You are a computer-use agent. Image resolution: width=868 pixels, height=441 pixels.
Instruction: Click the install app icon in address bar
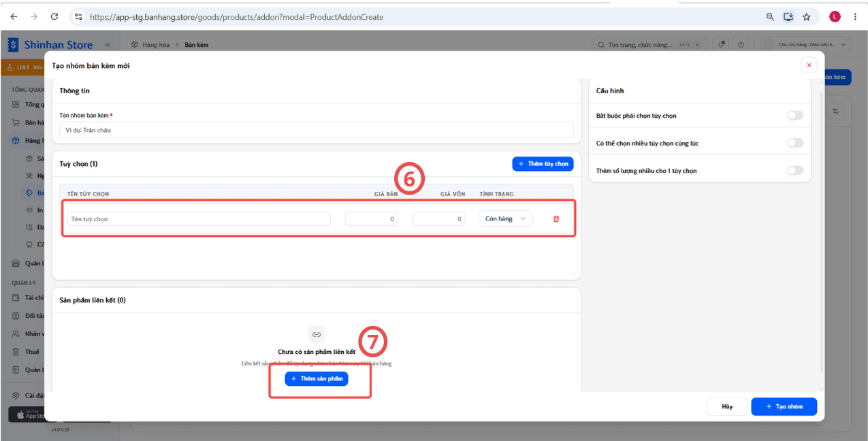[x=788, y=17]
